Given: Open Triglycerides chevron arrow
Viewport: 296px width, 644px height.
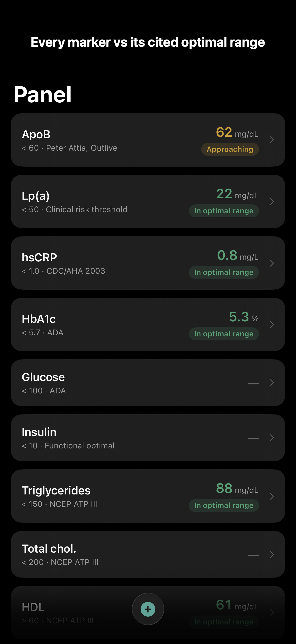Looking at the screenshot, I should point(272,496).
